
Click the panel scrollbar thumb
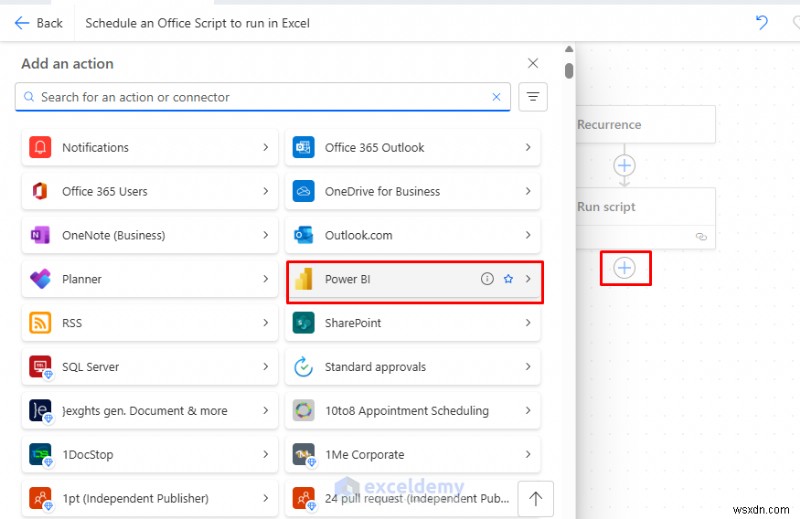[569, 71]
